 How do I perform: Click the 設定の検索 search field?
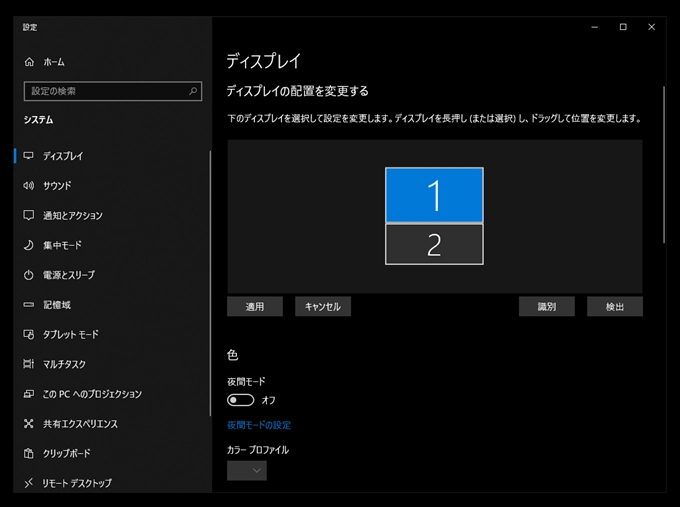[113, 91]
